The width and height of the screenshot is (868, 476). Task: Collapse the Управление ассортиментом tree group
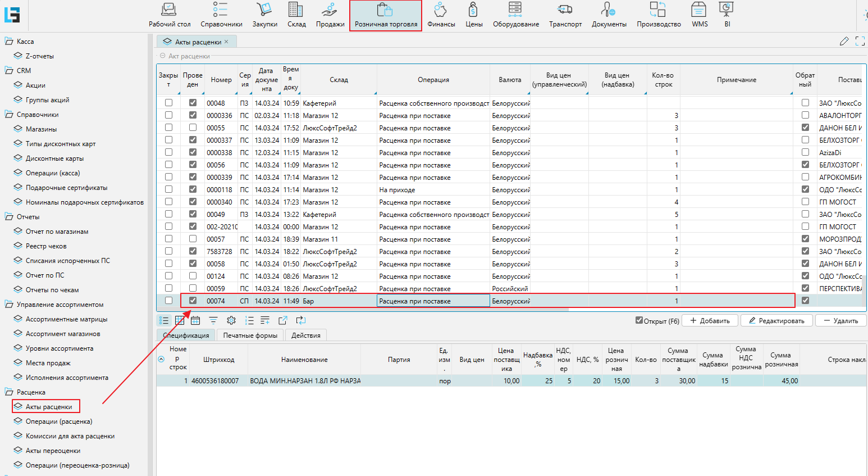point(9,305)
